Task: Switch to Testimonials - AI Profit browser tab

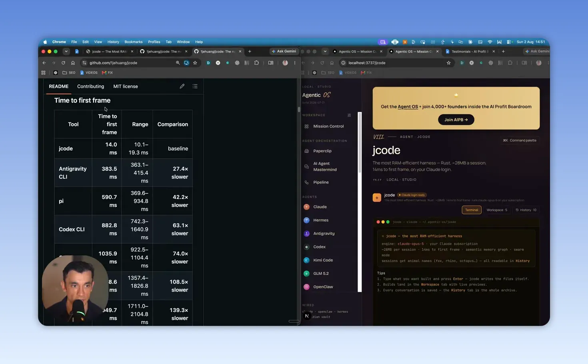Action: (x=470, y=51)
